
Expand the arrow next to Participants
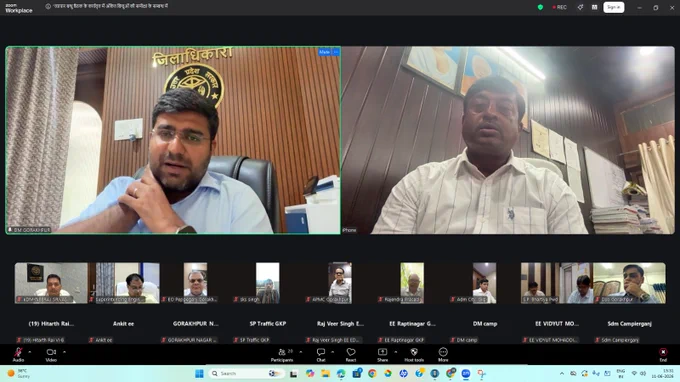click(x=301, y=352)
